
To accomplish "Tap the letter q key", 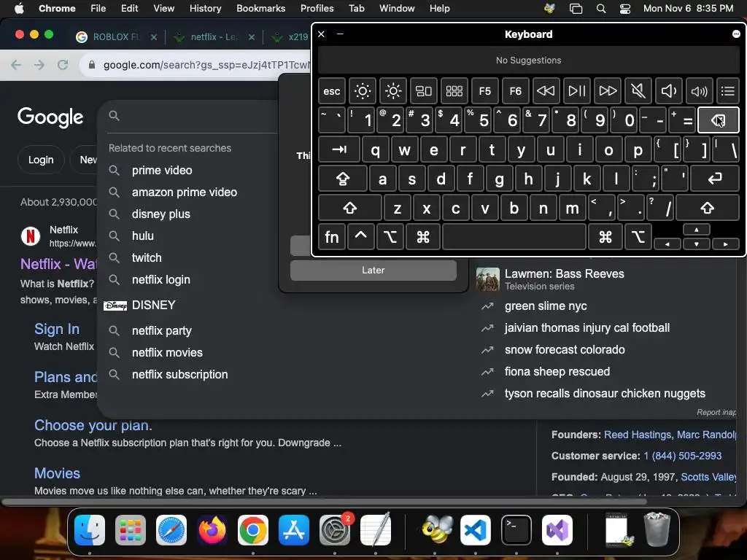I will pos(376,149).
